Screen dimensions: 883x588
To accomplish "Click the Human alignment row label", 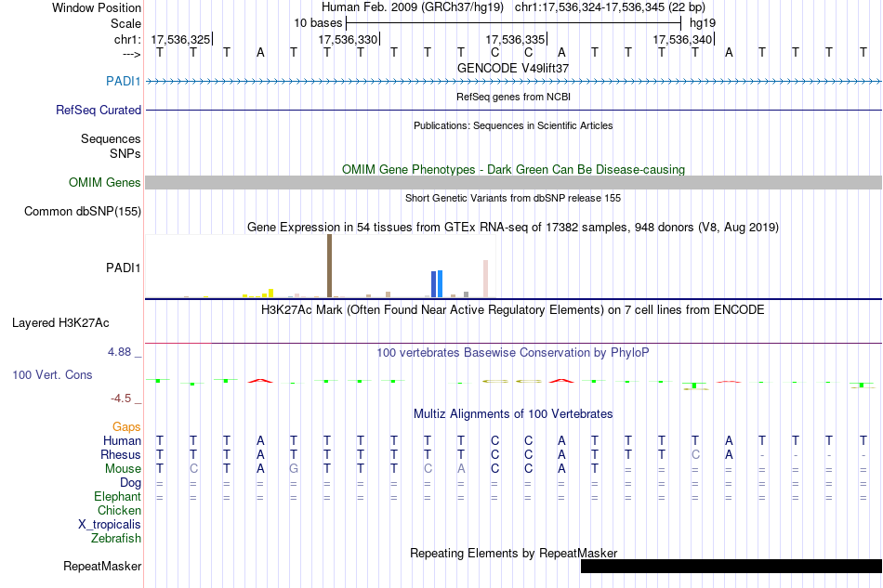I will point(122,440).
